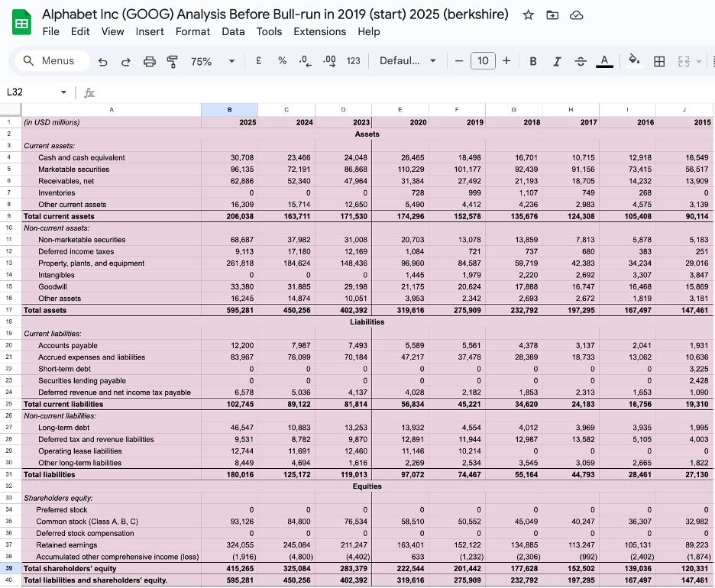Click the Print icon
715x588 pixels.
[x=150, y=61]
